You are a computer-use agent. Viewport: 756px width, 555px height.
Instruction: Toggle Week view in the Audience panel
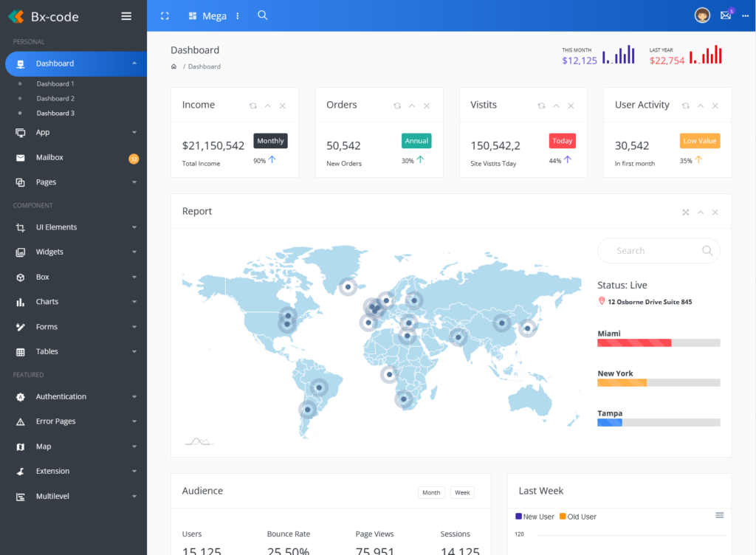[462, 492]
